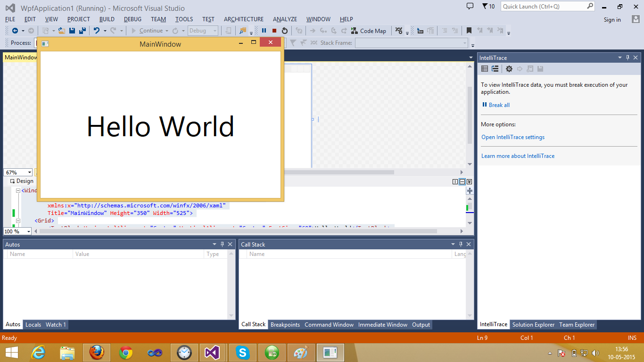Pause debugging with Break All button

click(x=264, y=31)
